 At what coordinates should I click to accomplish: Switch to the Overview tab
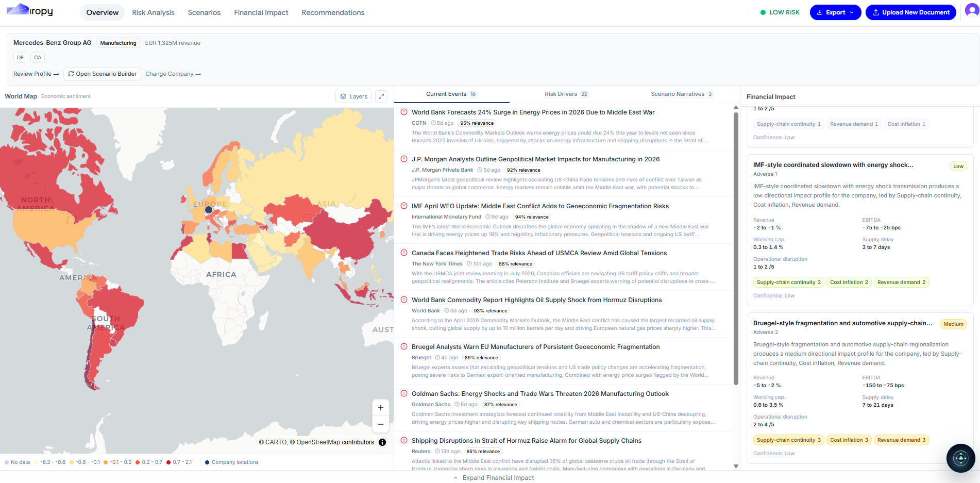(103, 12)
